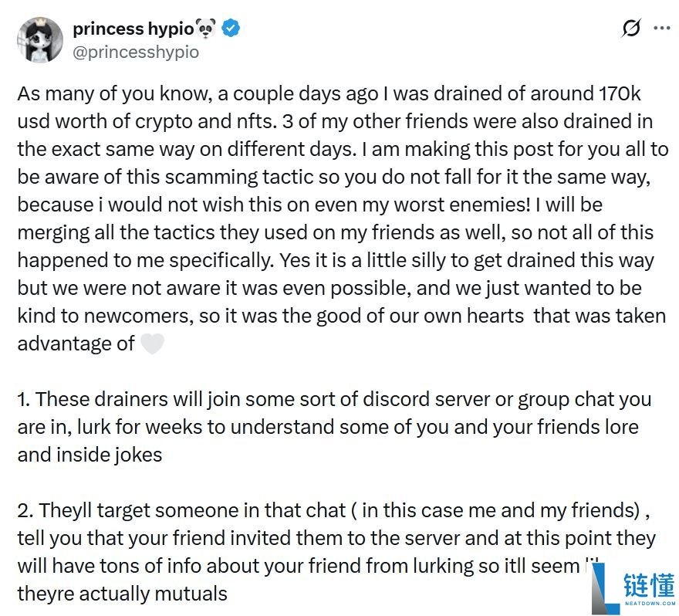Click the words "and inside jokes"

90,455
